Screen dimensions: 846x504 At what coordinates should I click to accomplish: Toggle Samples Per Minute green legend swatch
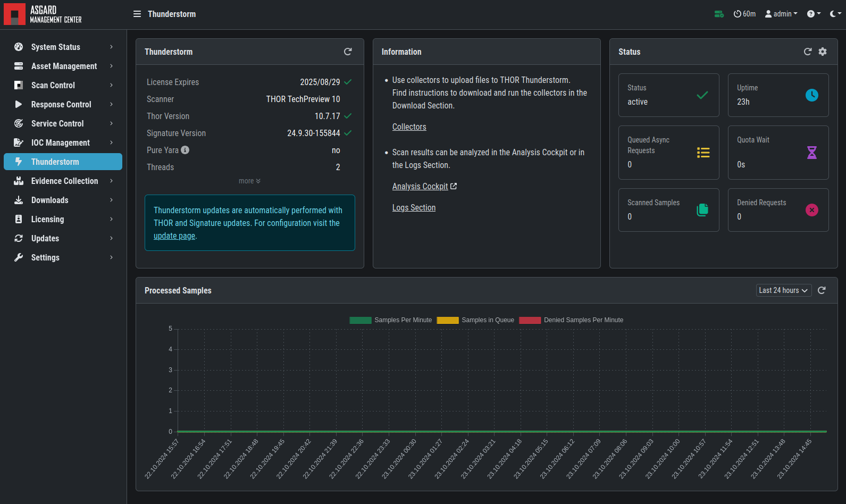coord(361,320)
